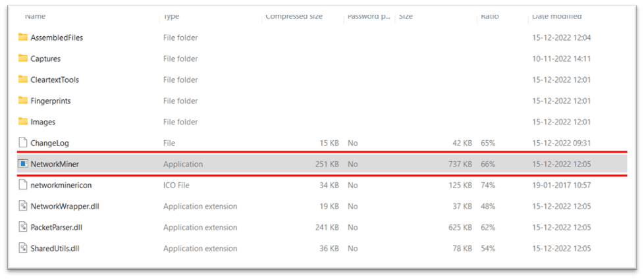Select the AssembledFiles name text
Image resolution: width=644 pixels, height=279 pixels.
click(x=57, y=38)
